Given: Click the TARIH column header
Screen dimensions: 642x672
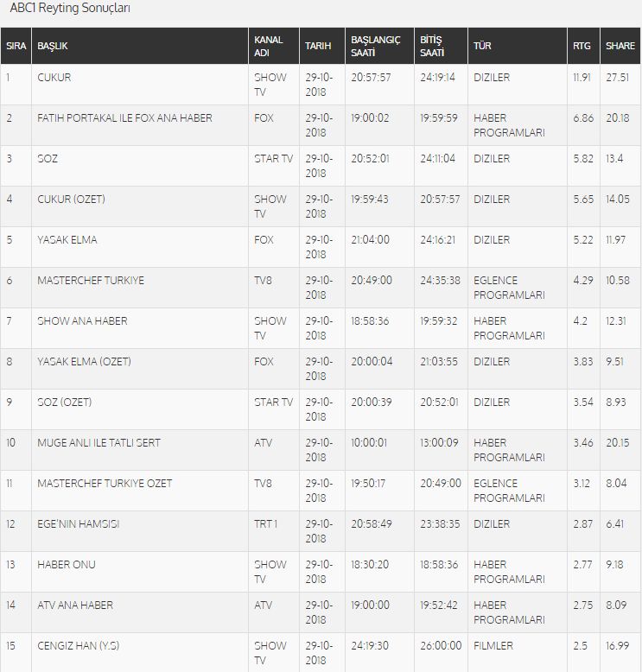Looking at the screenshot, I should pos(322,46).
